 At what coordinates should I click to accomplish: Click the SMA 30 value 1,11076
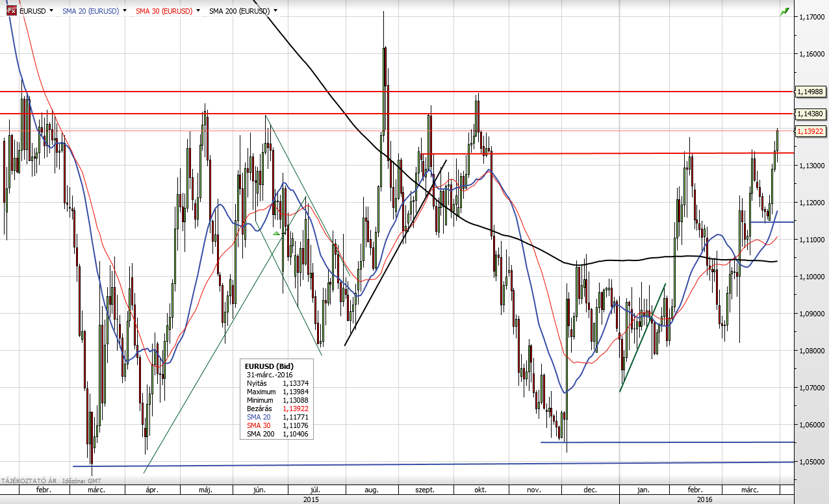click(295, 425)
